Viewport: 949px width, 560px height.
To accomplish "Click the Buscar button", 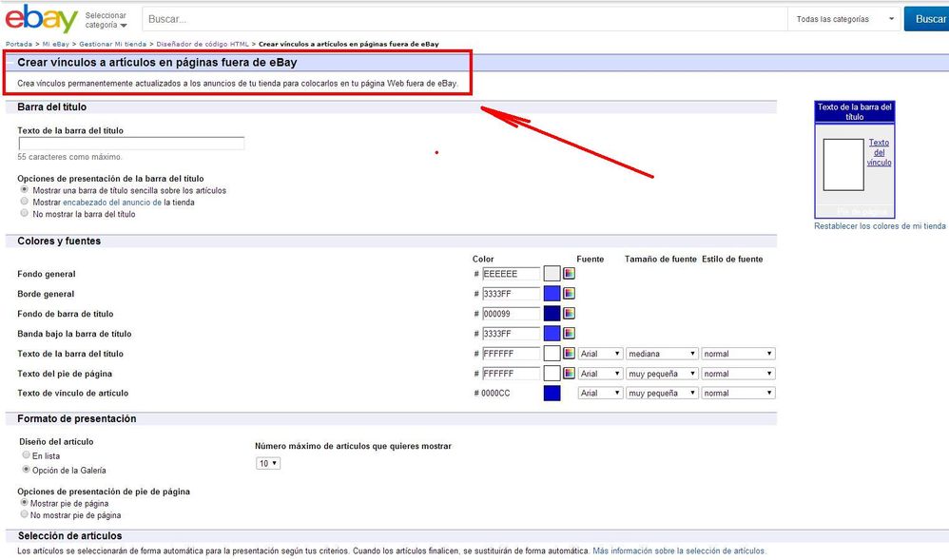I will 926,19.
